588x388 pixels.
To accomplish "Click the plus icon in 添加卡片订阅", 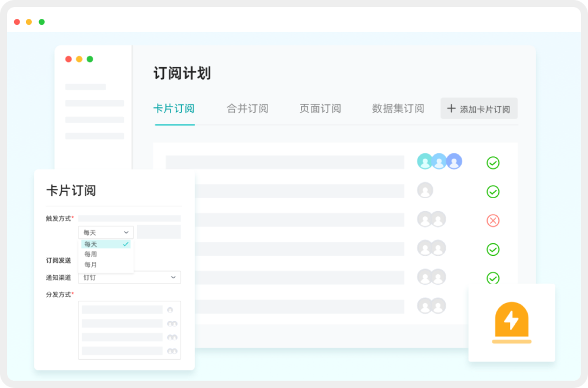I will click(x=451, y=108).
